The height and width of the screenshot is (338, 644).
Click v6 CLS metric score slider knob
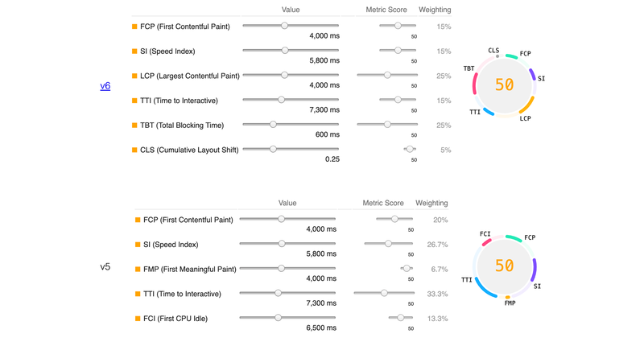point(410,149)
